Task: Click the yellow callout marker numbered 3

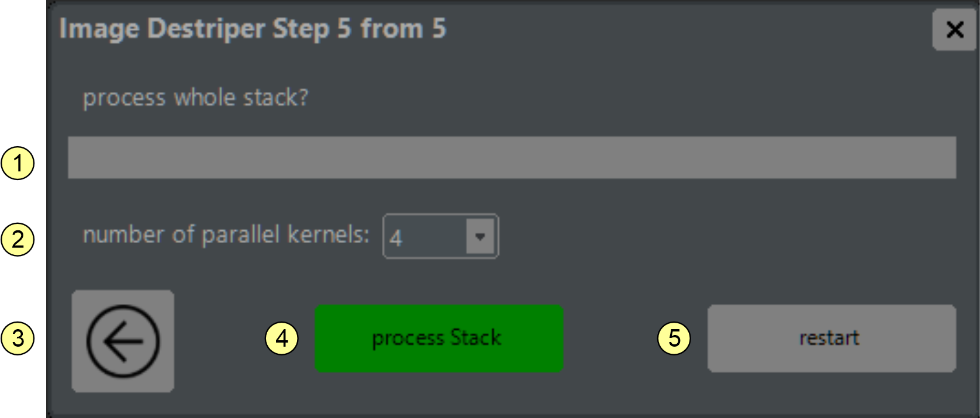Action: [18, 338]
